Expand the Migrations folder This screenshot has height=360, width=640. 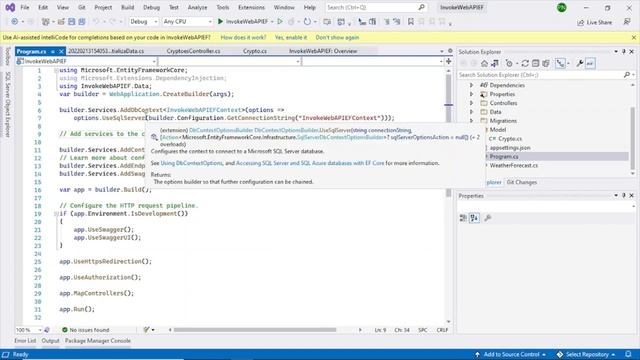click(x=471, y=121)
